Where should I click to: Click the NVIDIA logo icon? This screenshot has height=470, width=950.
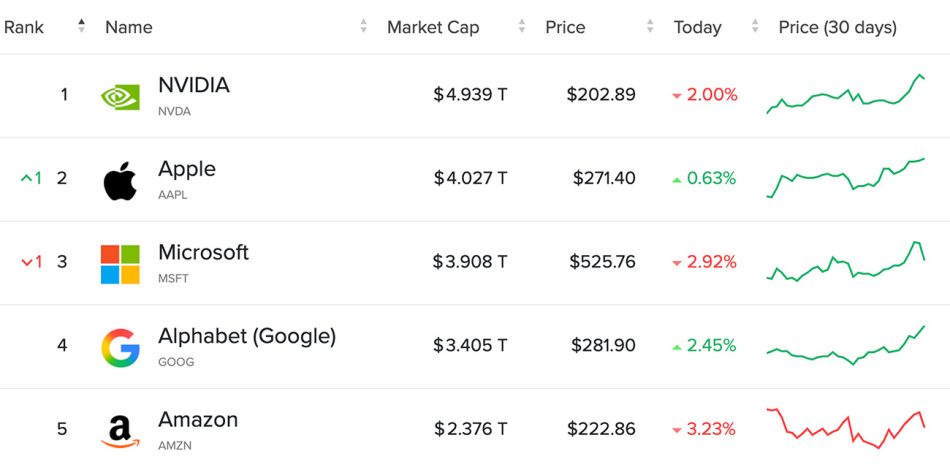pos(120,96)
